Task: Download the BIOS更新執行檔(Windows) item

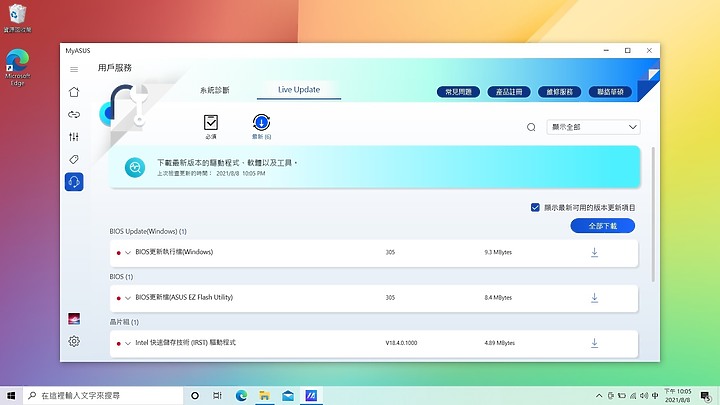Action: (x=594, y=253)
